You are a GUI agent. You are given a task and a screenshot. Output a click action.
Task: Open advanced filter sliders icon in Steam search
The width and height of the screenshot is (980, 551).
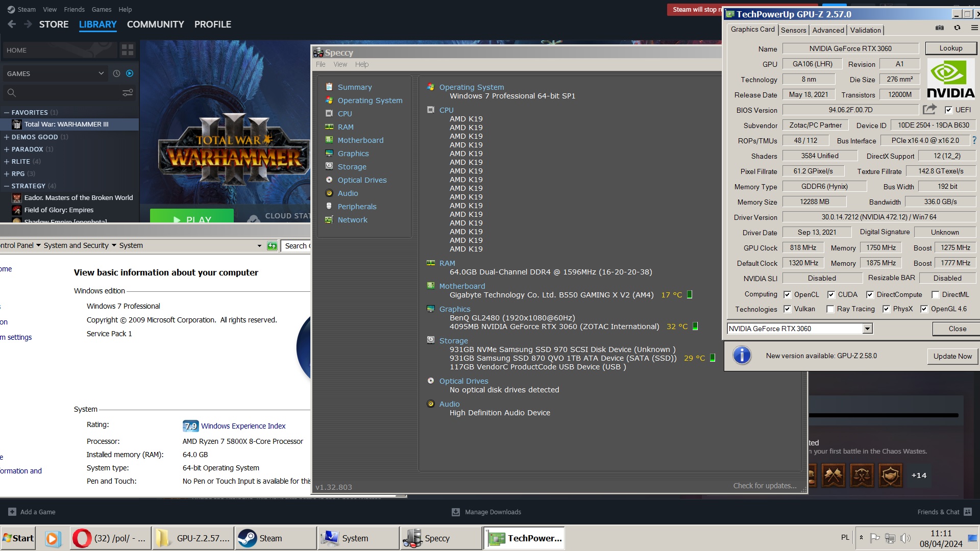point(128,92)
